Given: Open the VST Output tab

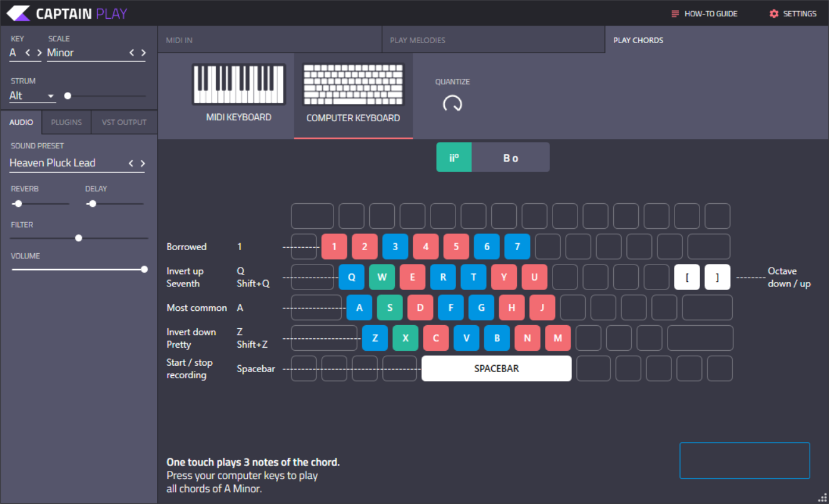Looking at the screenshot, I should pos(124,123).
